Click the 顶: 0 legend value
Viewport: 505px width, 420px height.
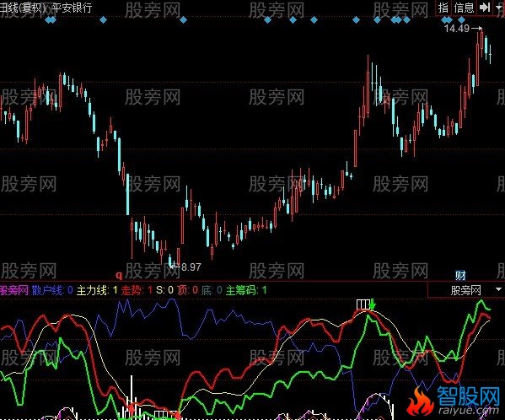(187, 290)
